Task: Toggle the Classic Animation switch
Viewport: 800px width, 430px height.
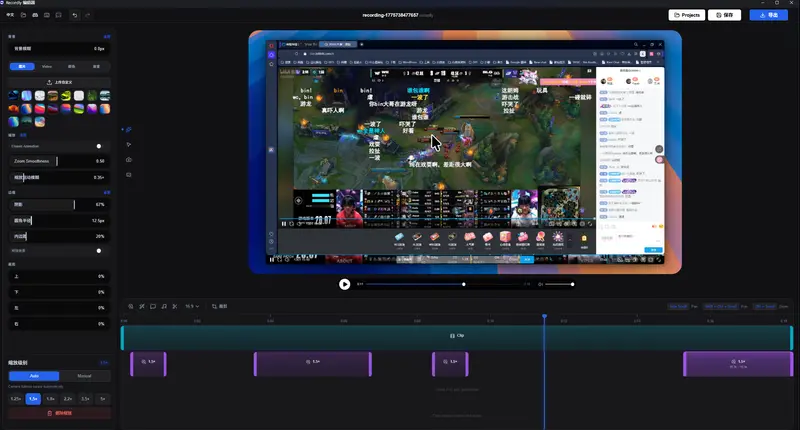Action: [x=98, y=146]
